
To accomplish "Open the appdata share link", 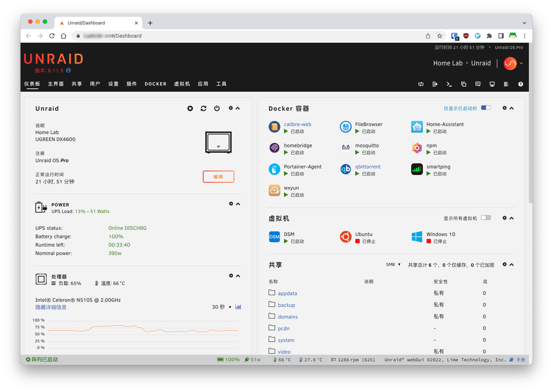I will pyautogui.click(x=287, y=293).
